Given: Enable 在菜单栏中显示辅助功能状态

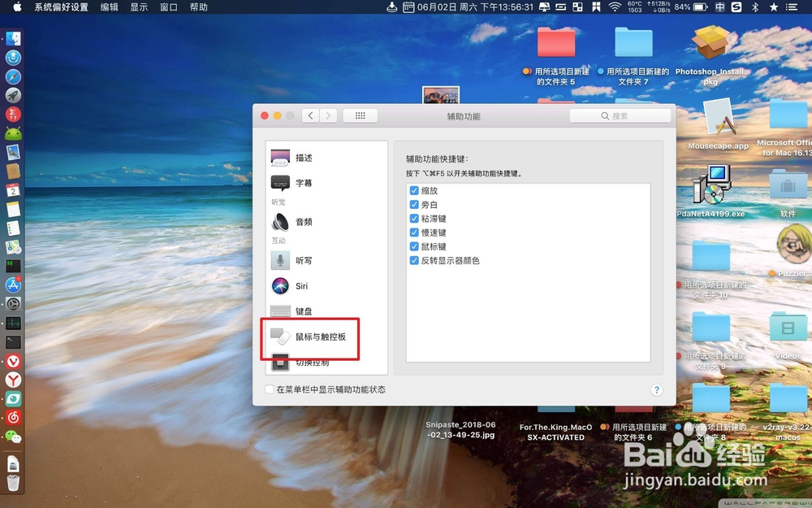Looking at the screenshot, I should click(x=269, y=389).
